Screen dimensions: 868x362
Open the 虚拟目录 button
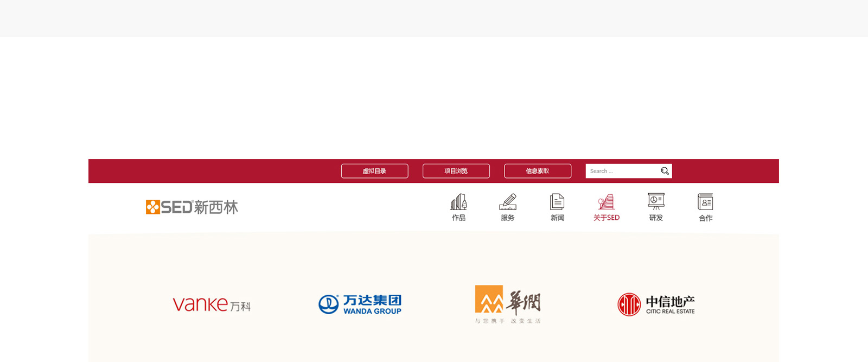point(374,171)
